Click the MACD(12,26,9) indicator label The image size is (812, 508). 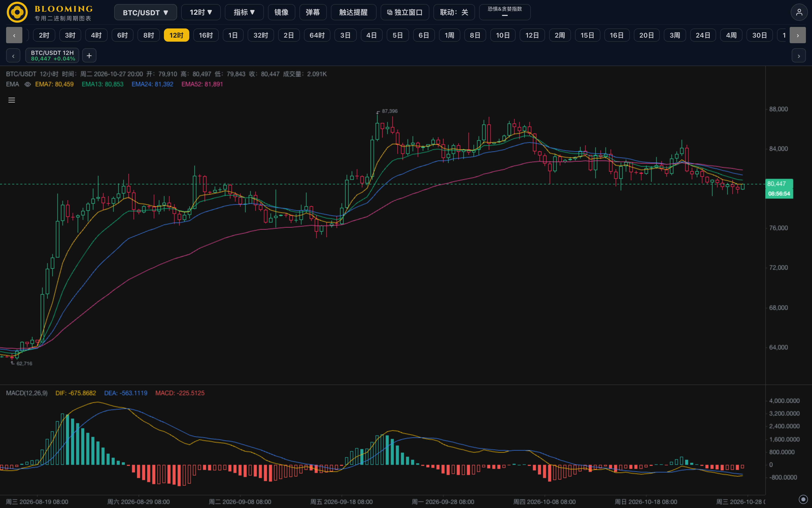pyautogui.click(x=27, y=393)
